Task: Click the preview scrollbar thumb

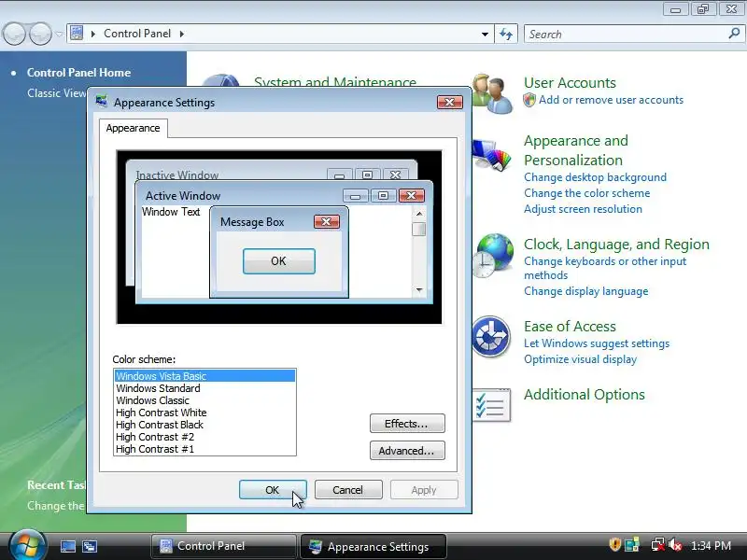Action: click(419, 229)
